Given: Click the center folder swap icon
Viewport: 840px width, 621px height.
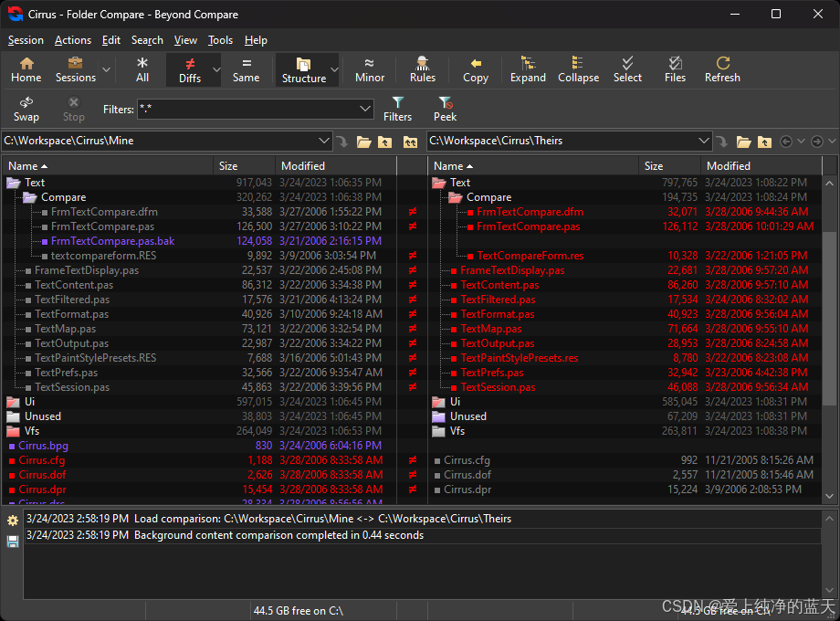Looking at the screenshot, I should (x=410, y=142).
